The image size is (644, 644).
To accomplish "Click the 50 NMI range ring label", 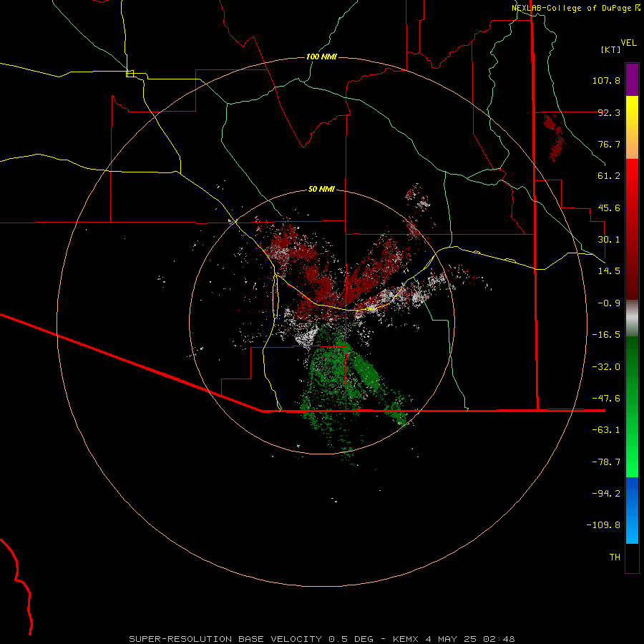I will pos(321,190).
